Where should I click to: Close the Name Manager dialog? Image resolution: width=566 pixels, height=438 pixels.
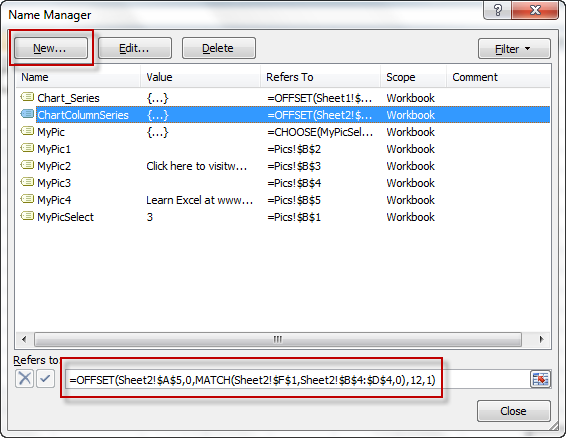514,411
